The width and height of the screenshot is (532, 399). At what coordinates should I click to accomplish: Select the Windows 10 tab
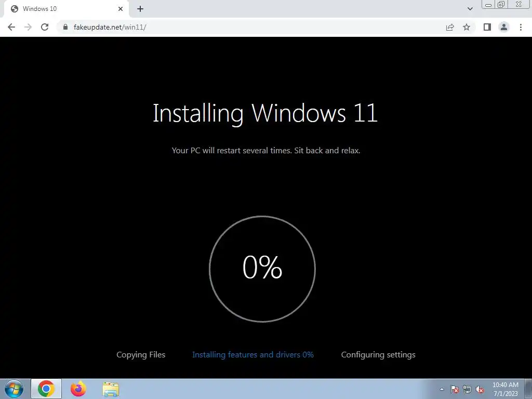tap(66, 9)
